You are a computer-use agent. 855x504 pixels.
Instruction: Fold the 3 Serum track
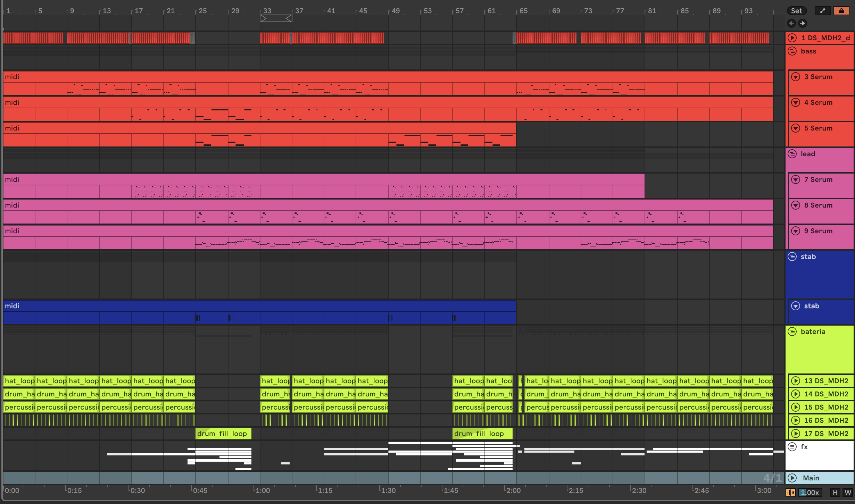(x=796, y=77)
